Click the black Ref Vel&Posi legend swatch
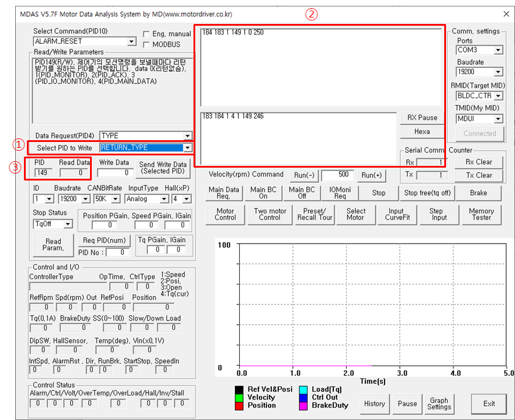The height and width of the screenshot is (420, 515). coord(239,390)
